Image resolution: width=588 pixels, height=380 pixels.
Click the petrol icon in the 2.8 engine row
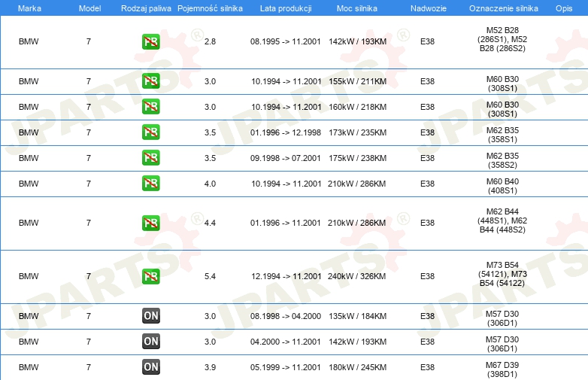click(x=151, y=41)
